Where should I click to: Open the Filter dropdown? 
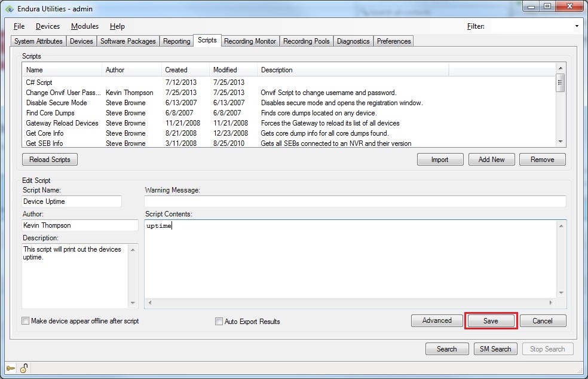[x=575, y=26]
